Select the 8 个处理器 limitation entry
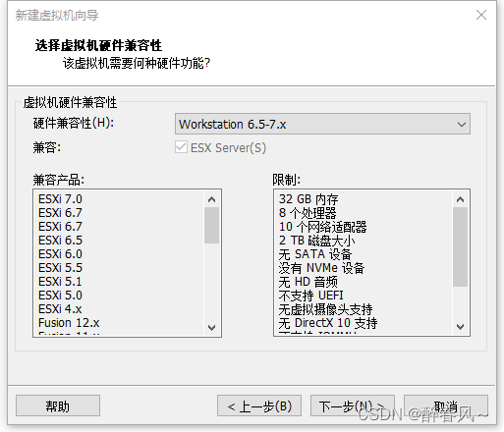Image resolution: width=504 pixels, height=432 pixels. tap(308, 213)
